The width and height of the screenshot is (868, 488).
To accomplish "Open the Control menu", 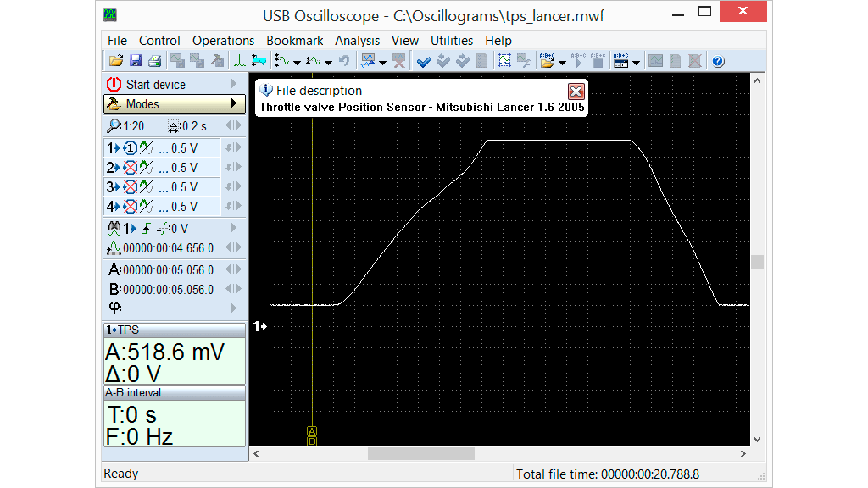I will click(159, 41).
